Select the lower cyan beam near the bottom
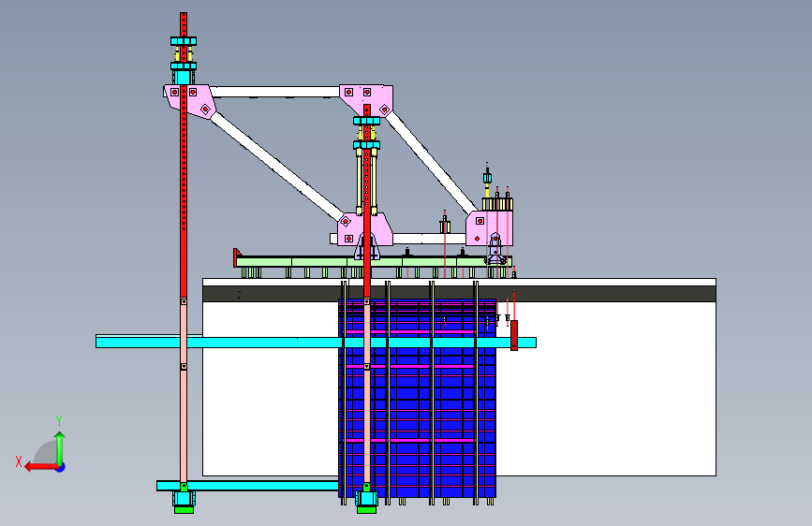Screen dimensions: 812x526 point(247,486)
